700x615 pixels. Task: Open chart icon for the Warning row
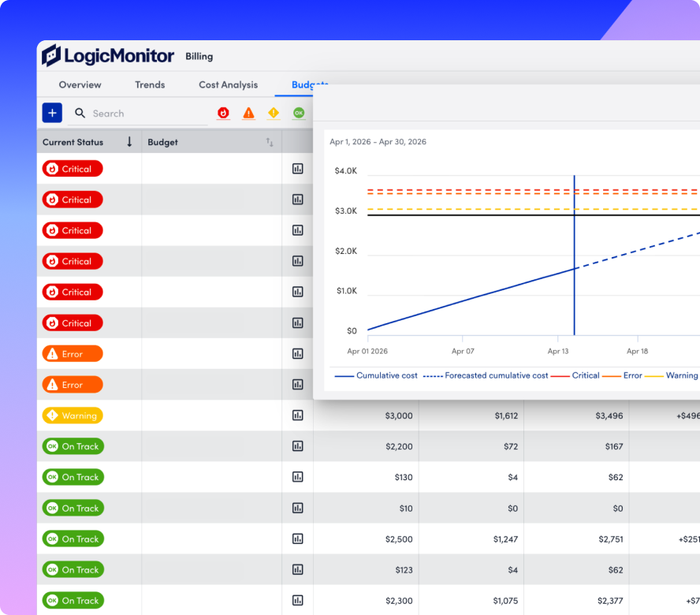point(297,416)
